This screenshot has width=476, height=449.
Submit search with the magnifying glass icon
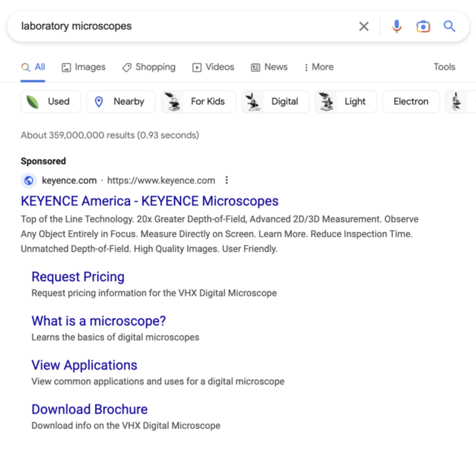point(449,26)
